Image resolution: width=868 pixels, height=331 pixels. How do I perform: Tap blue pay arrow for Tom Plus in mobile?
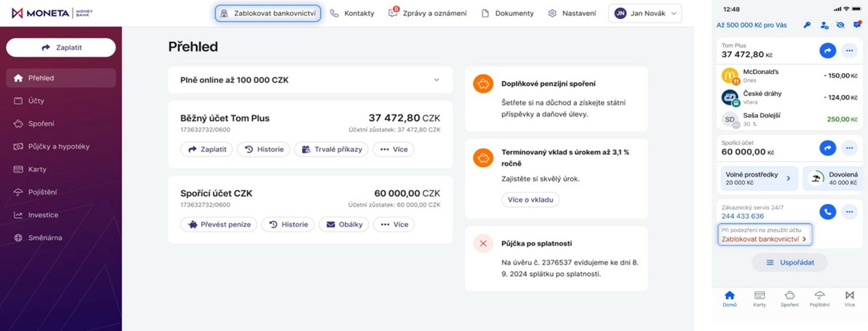[828, 51]
